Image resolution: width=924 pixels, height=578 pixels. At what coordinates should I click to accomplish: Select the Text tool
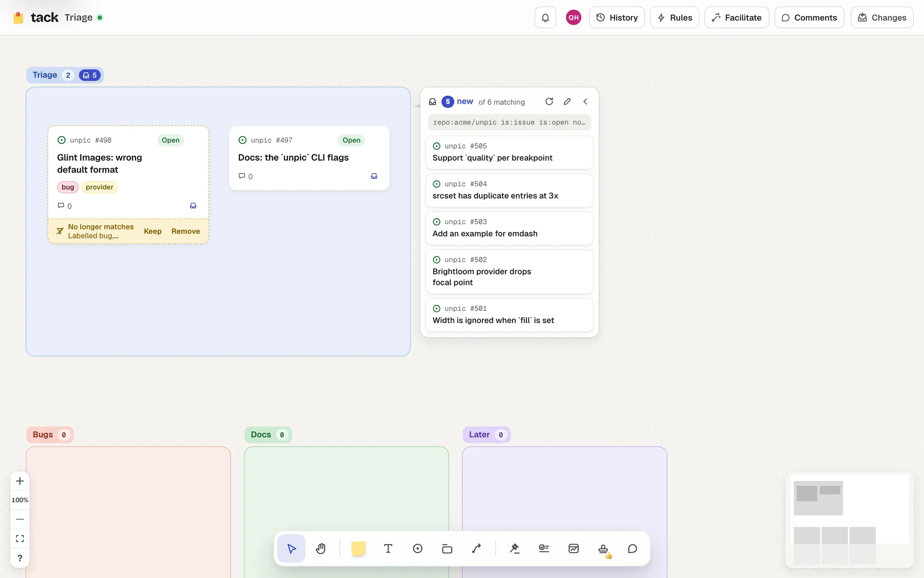click(x=388, y=548)
